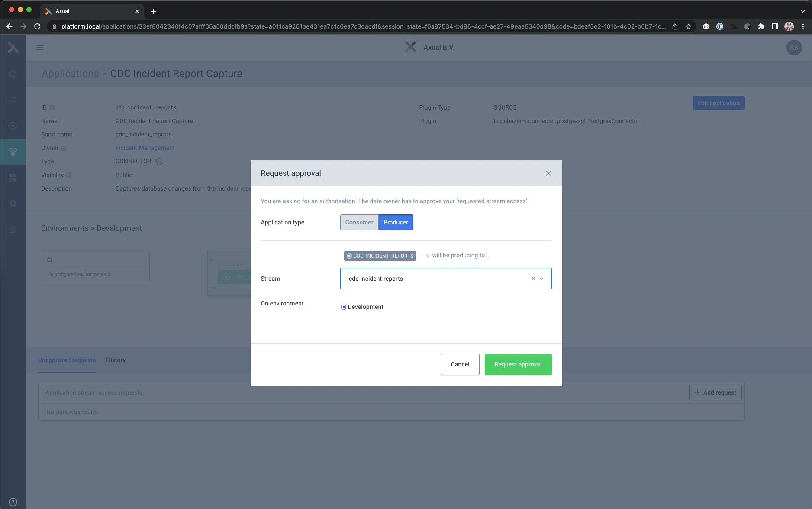Click the SOURCE plugin type value
Image resolution: width=812 pixels, height=509 pixels.
[x=505, y=107]
